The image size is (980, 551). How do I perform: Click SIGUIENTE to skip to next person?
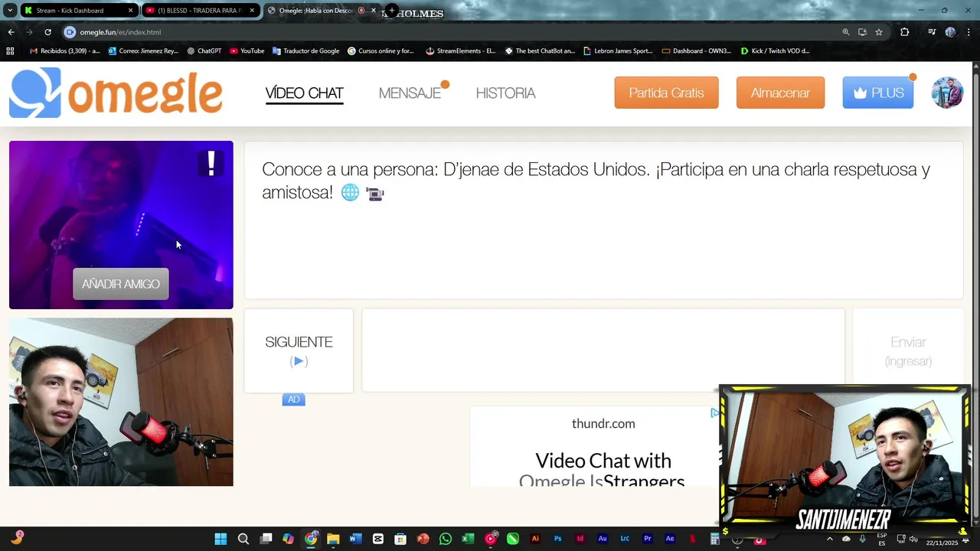click(299, 350)
